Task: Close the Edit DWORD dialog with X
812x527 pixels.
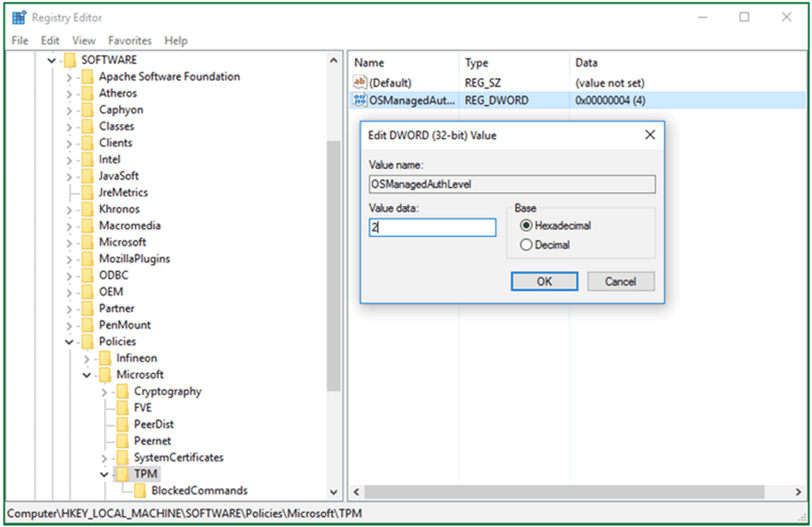Action: [x=650, y=135]
